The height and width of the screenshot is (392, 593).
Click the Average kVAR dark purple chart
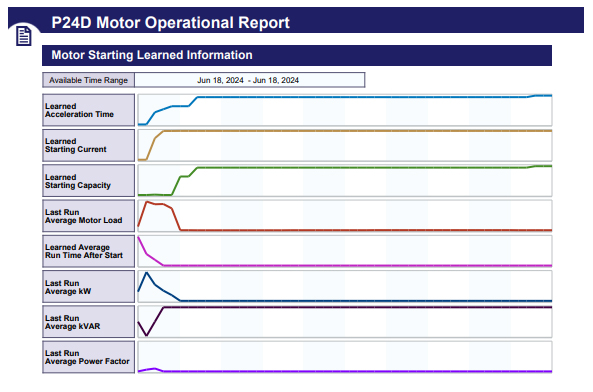(x=345, y=322)
